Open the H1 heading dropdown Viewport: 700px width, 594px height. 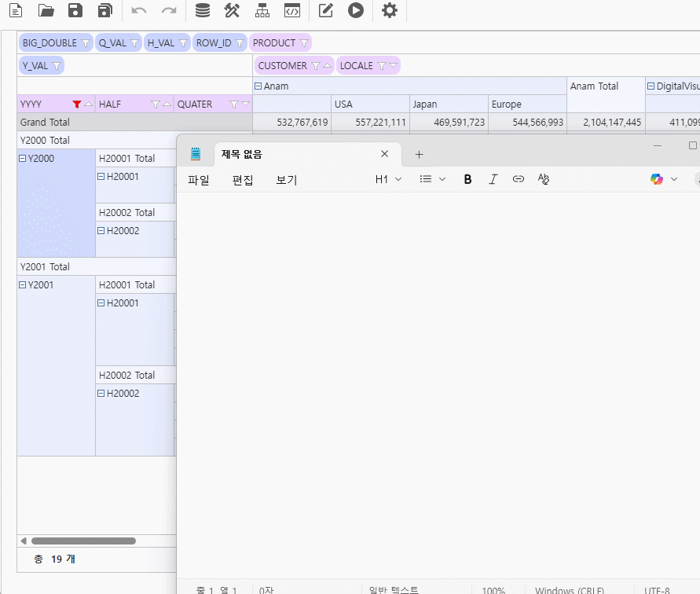click(388, 179)
